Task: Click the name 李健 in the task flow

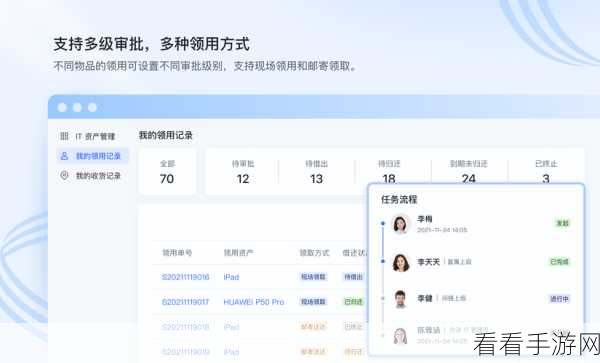Action: (x=425, y=298)
